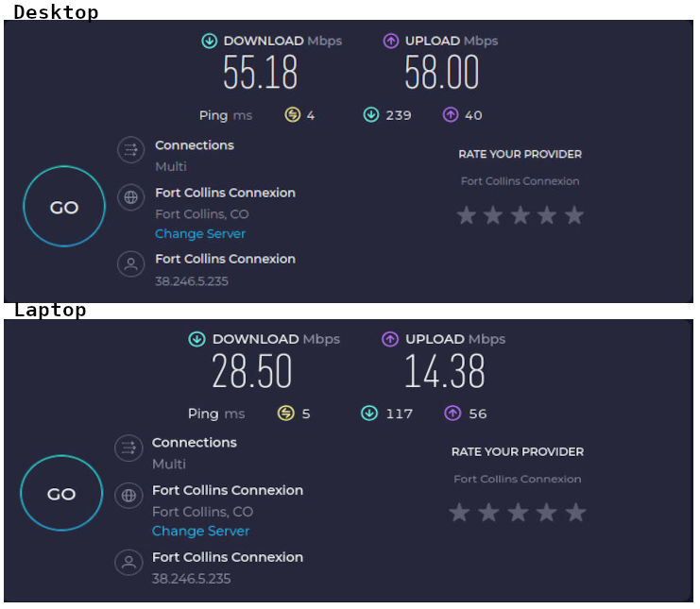Screen dimensions: 700x609
Task: Click Laptop user profile icon
Action: (128, 563)
